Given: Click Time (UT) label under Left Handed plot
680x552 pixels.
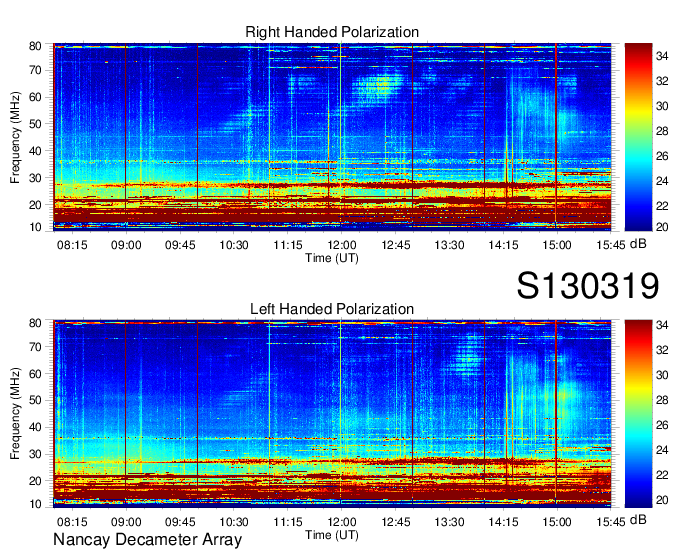Looking at the screenshot, I should (332, 535).
